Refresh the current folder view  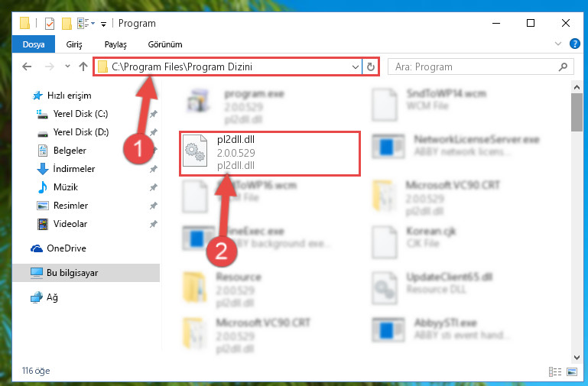click(x=371, y=67)
